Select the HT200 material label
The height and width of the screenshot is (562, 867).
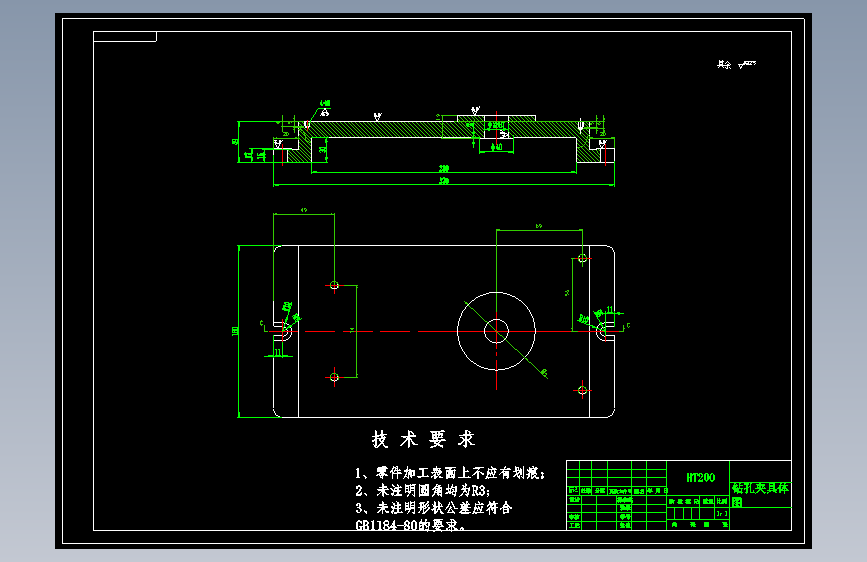point(701,478)
